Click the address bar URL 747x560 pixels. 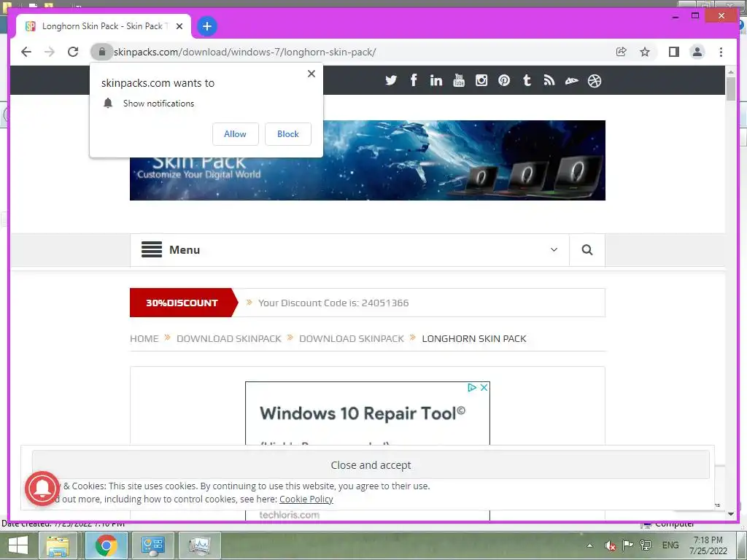point(245,52)
